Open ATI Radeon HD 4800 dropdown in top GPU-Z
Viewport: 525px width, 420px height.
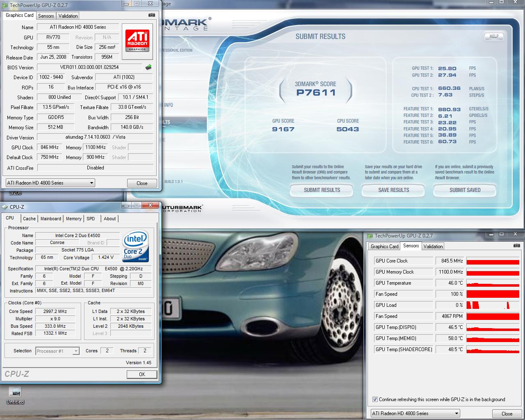[50, 183]
